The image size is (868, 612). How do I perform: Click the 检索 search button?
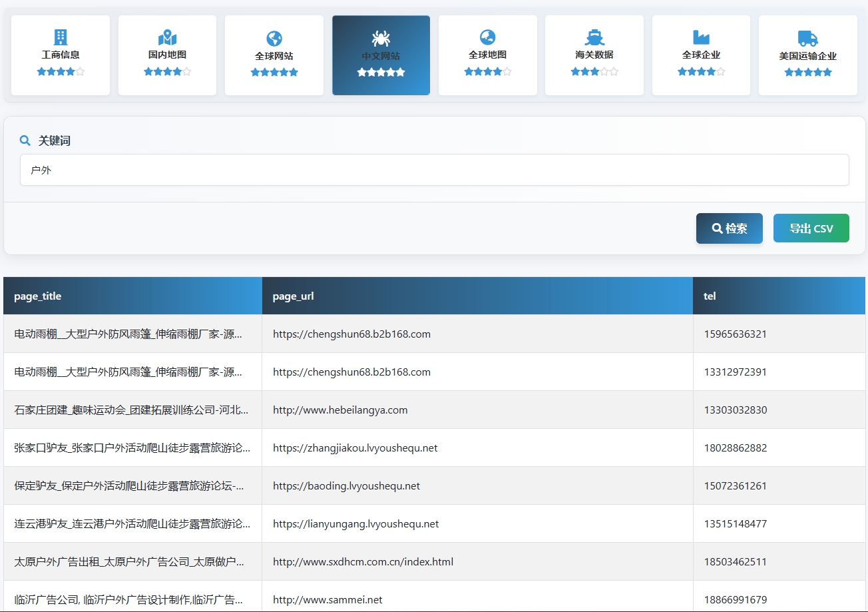730,228
